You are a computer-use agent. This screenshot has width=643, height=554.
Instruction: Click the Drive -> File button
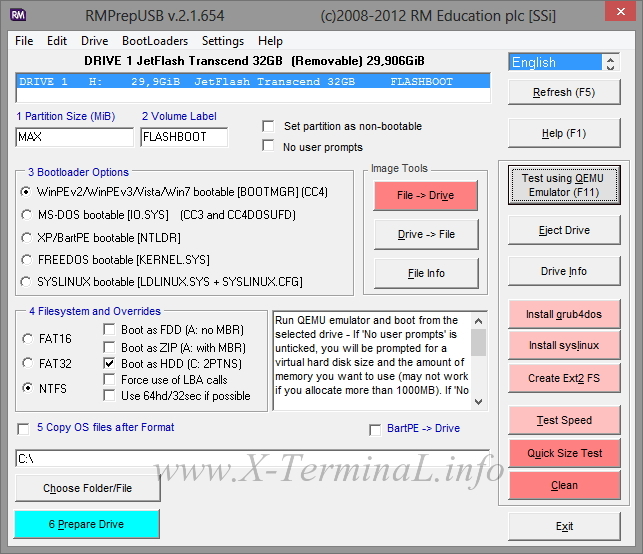[x=426, y=234]
